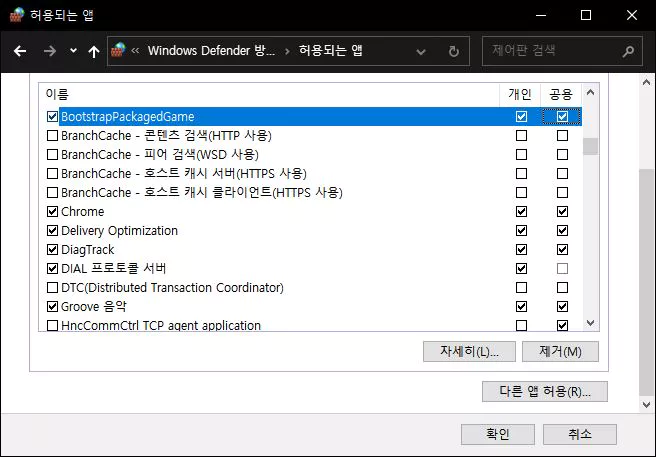Click app list scrollbar down arrow

pos(590,323)
